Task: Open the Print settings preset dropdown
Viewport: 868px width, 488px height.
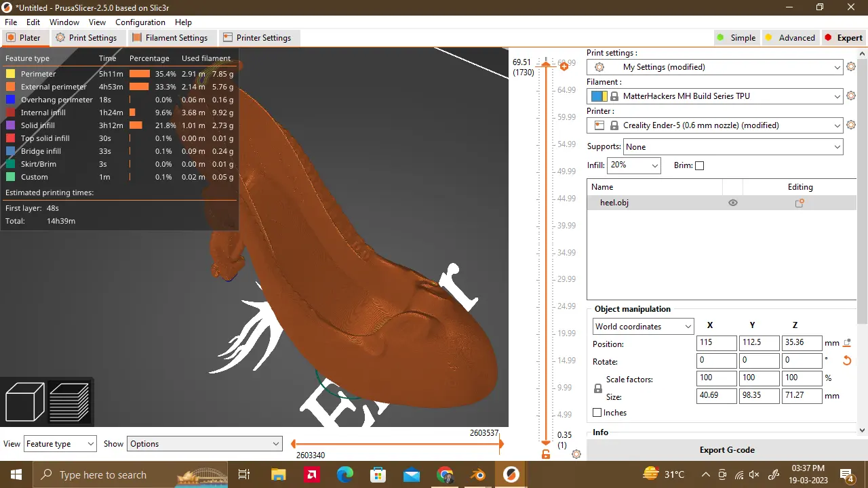Action: tap(715, 67)
